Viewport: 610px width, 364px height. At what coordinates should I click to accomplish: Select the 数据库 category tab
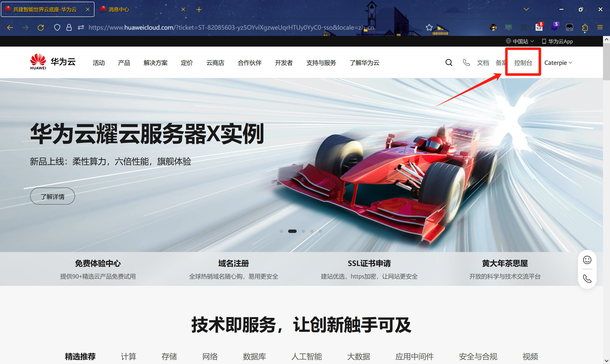(x=254, y=356)
